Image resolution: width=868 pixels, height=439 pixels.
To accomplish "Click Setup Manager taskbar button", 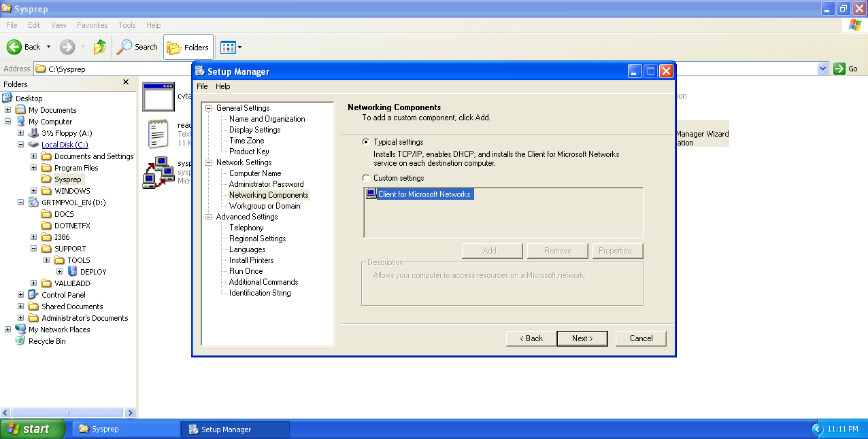I will point(235,429).
